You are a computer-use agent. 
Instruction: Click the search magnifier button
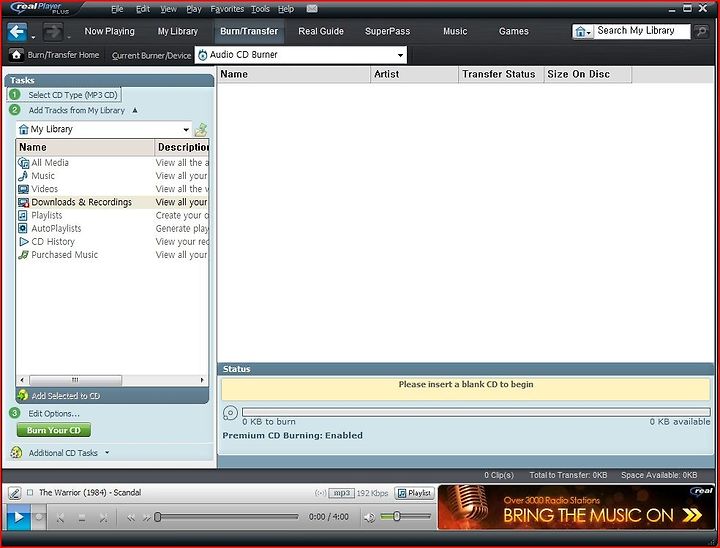click(x=701, y=31)
